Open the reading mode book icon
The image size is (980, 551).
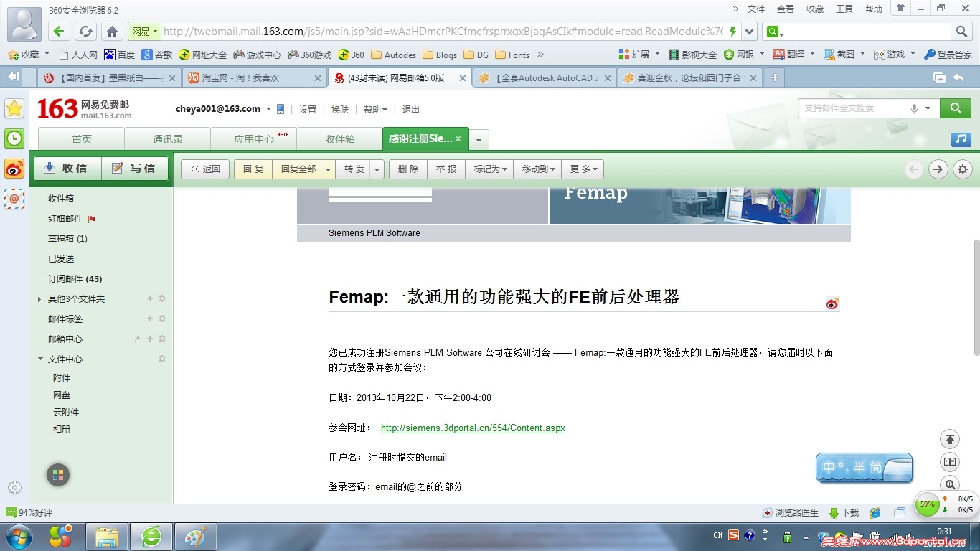(950, 462)
